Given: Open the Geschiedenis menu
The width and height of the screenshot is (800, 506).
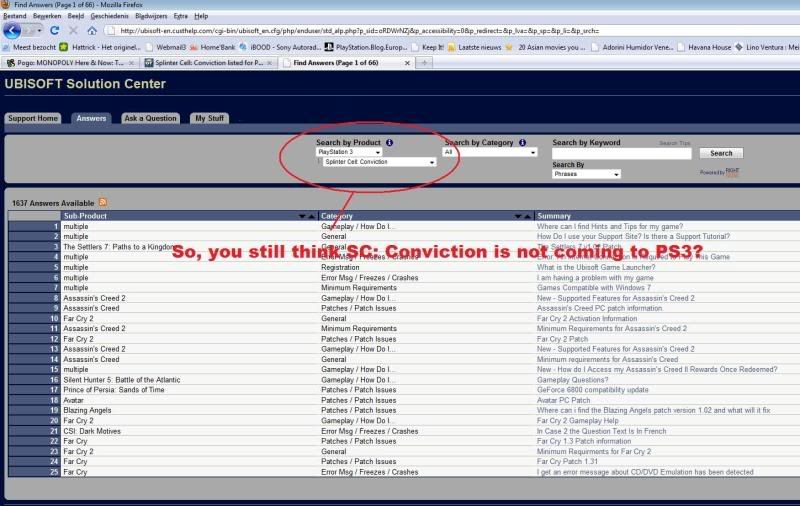Looking at the screenshot, I should point(109,16).
